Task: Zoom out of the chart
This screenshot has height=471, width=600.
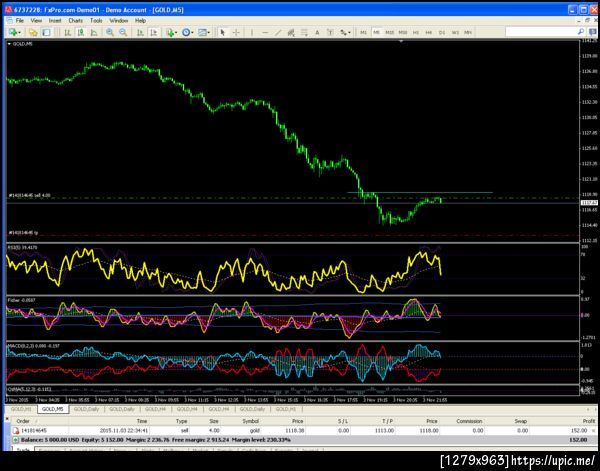Action: (x=123, y=33)
